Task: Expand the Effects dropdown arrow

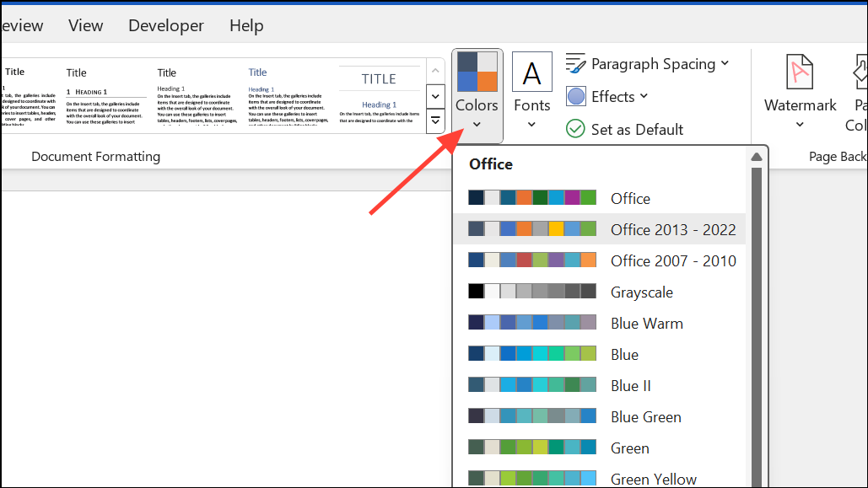Action: point(644,96)
